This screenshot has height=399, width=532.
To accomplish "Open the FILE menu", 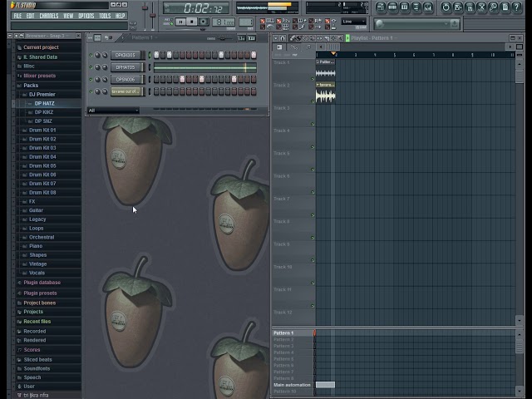I will tap(17, 16).
